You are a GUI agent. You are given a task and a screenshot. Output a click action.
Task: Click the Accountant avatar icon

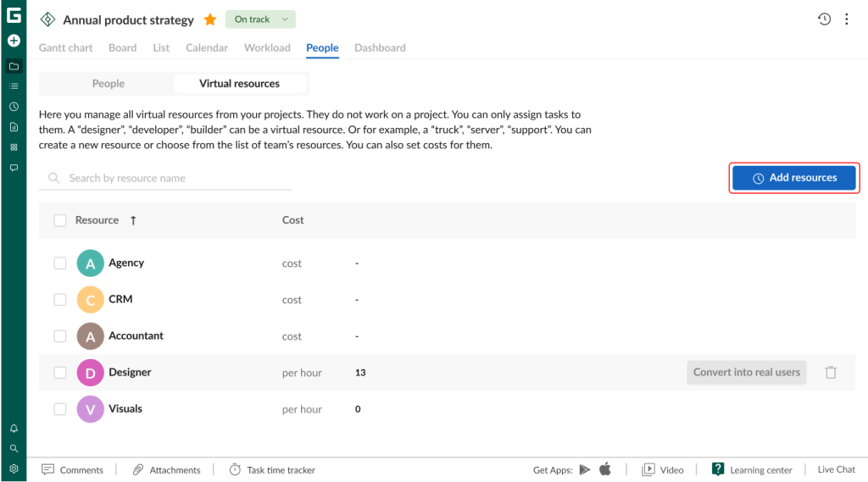[90, 336]
